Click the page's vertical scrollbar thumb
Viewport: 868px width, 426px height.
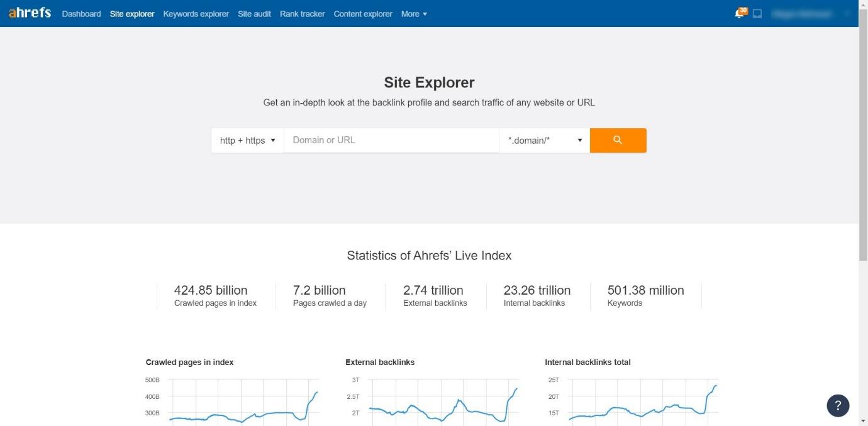point(863,135)
